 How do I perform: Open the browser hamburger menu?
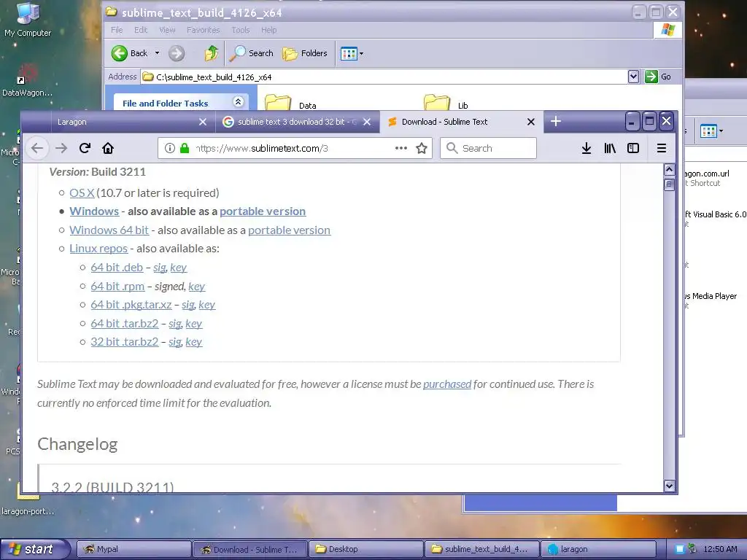pos(661,148)
